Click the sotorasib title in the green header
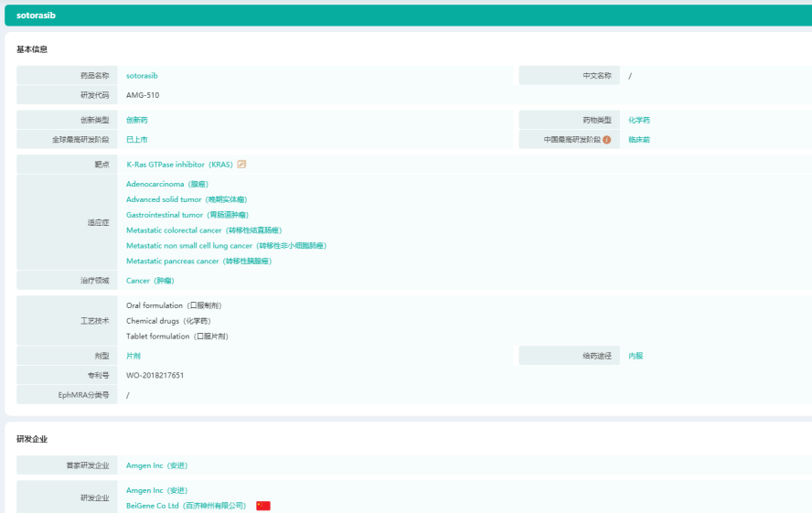Screen dimensions: 812x513 (x=36, y=16)
